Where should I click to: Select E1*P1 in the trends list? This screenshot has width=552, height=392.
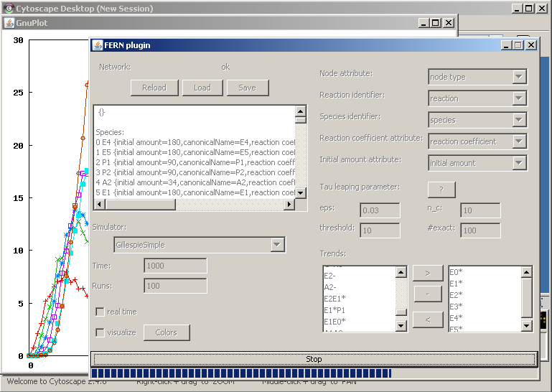[x=359, y=310]
